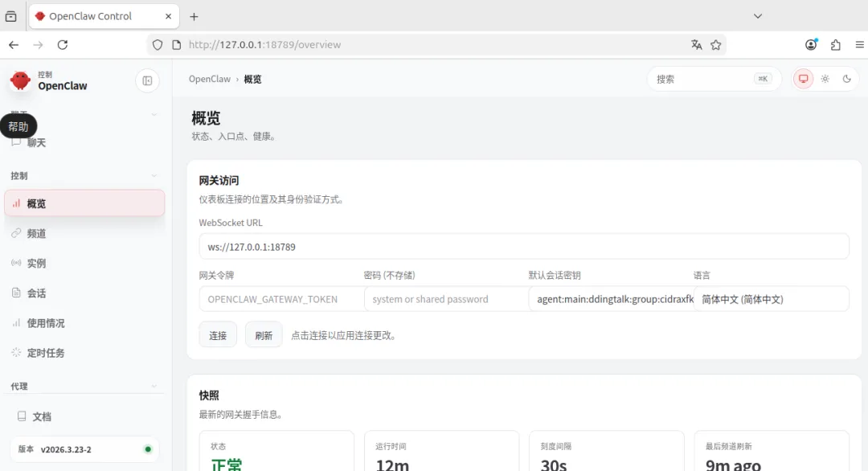Click the address bar URL text

click(264, 45)
